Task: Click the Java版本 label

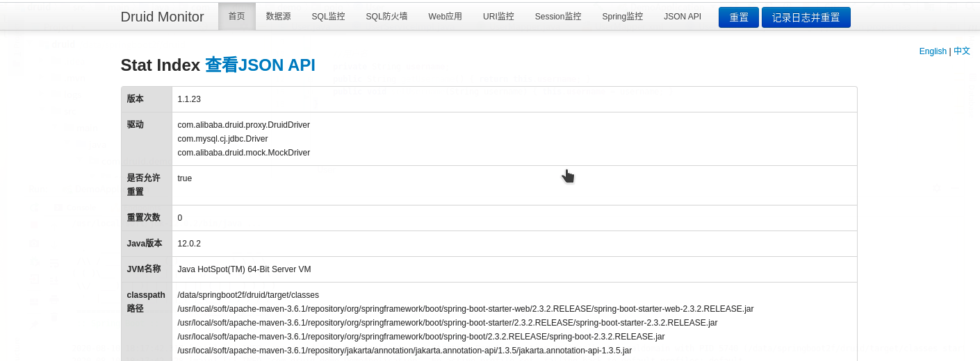Action: point(145,244)
